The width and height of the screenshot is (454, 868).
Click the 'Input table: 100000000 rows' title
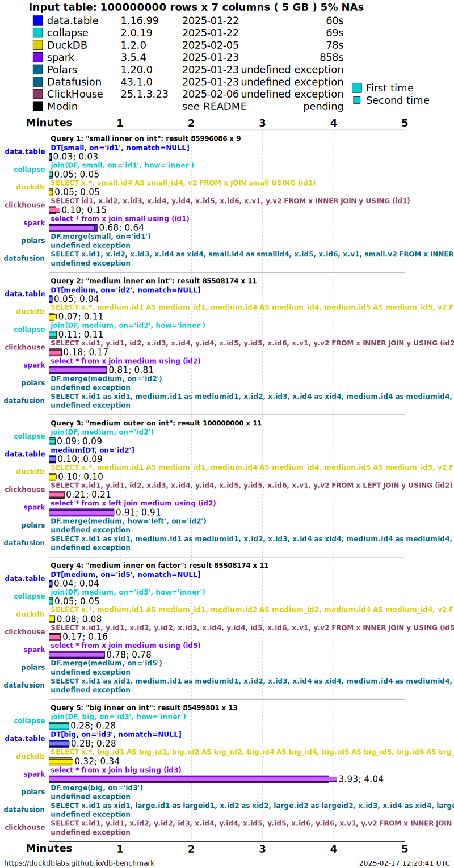196,7
